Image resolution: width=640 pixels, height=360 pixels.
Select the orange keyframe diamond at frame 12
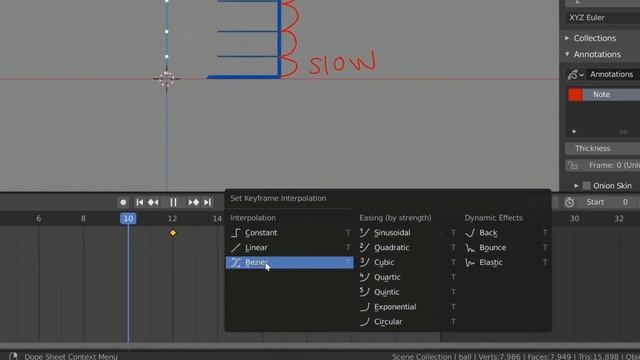pyautogui.click(x=173, y=233)
